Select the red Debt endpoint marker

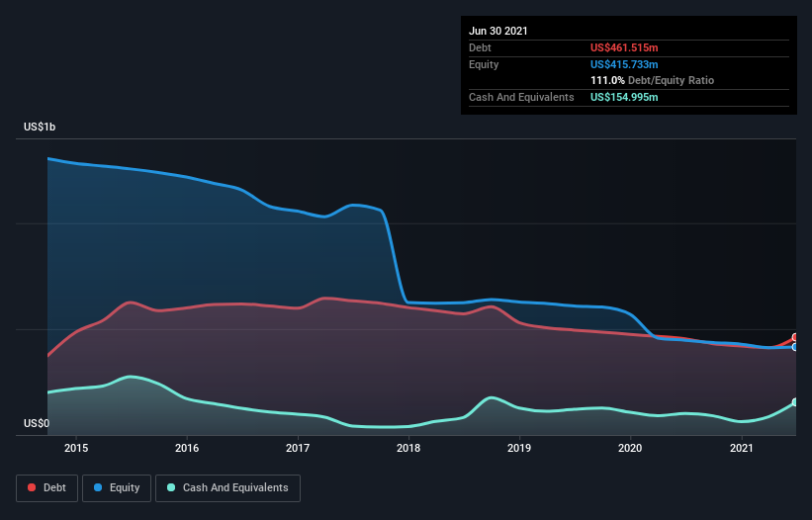coord(795,337)
